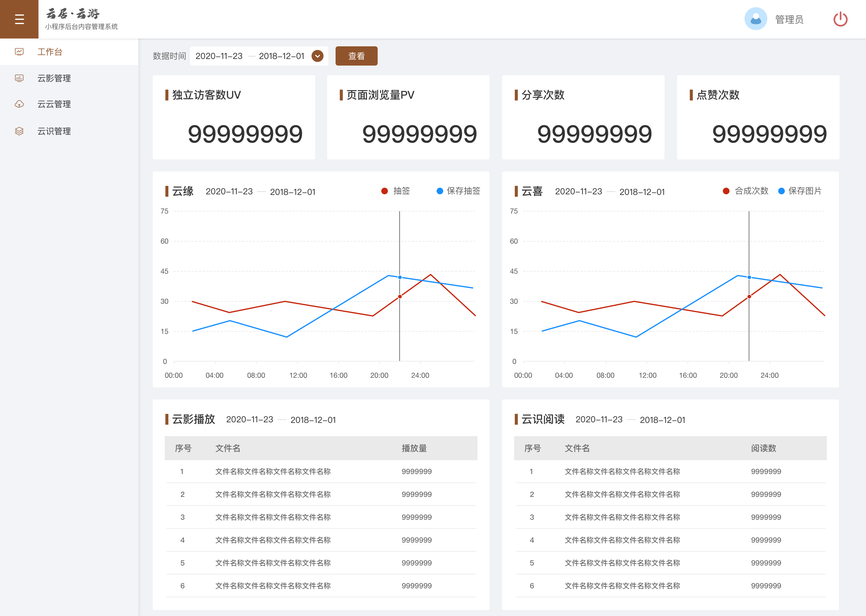Image resolution: width=866 pixels, height=616 pixels.
Task: Click the start date 2020-11-23 in the filter
Action: click(219, 56)
